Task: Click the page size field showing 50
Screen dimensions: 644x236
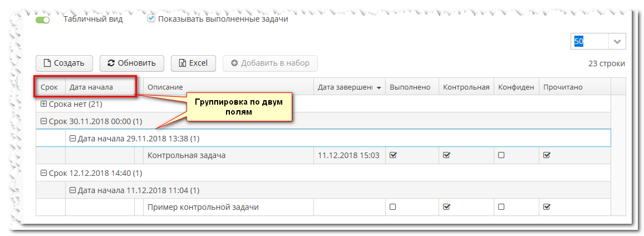Action: pyautogui.click(x=589, y=42)
